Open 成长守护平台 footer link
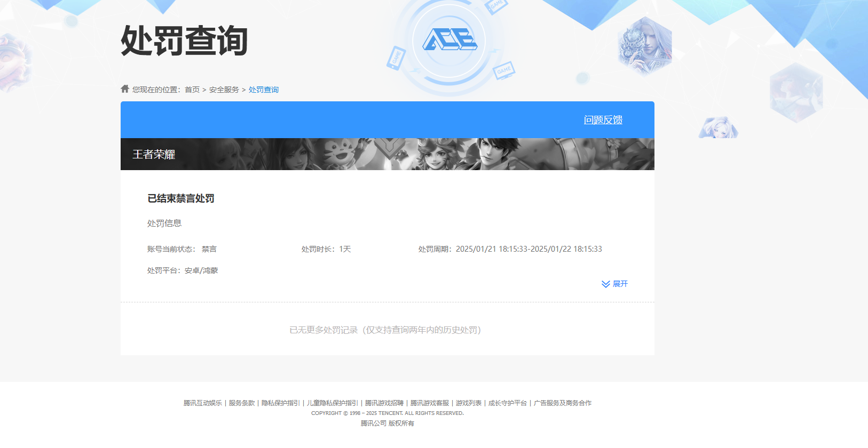The height and width of the screenshot is (448, 868). pyautogui.click(x=508, y=403)
